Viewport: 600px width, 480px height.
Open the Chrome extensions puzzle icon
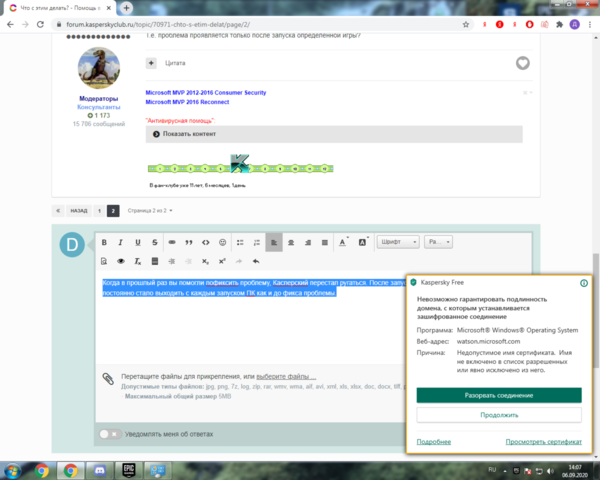point(559,24)
